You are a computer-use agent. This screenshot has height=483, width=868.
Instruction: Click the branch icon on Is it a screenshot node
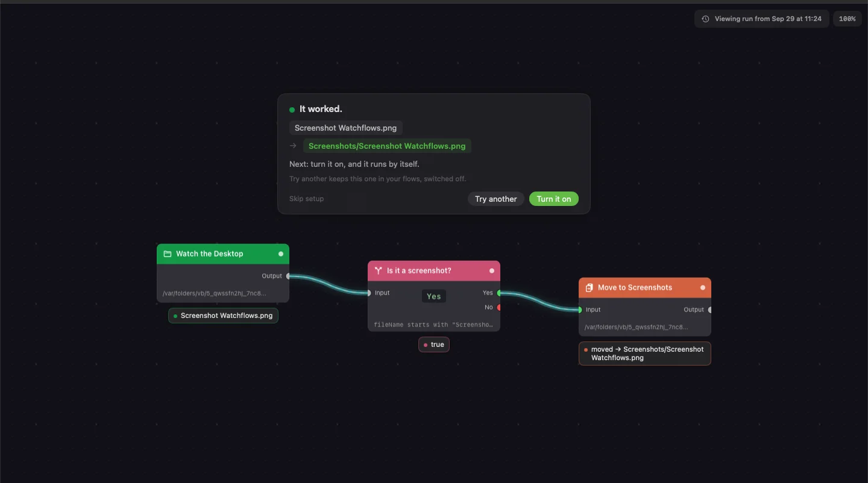tap(379, 270)
